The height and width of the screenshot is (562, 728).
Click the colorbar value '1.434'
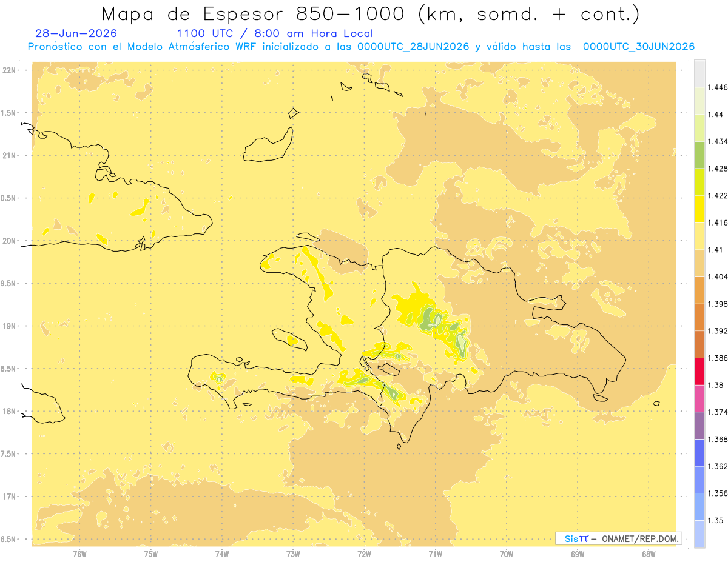(x=717, y=141)
